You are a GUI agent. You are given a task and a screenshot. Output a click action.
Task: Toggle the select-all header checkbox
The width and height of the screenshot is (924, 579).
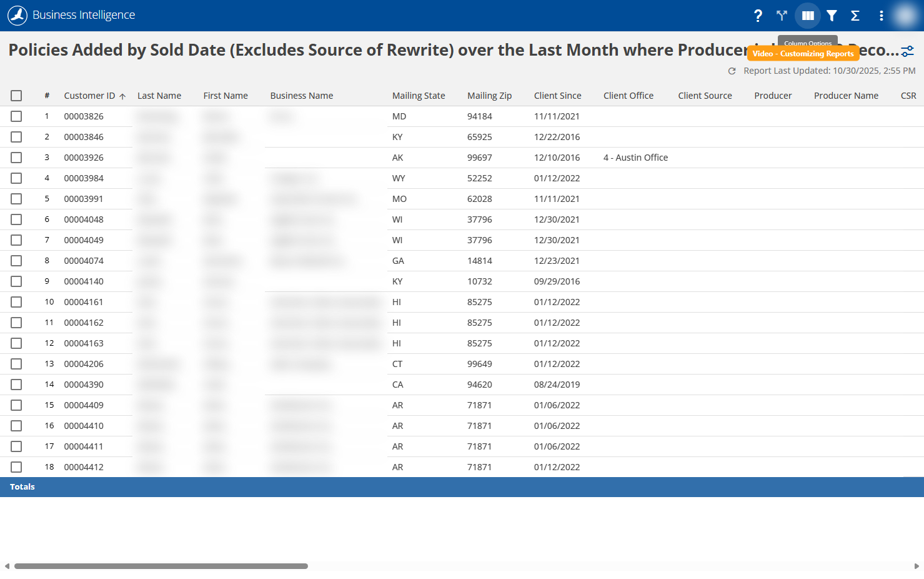pyautogui.click(x=16, y=96)
